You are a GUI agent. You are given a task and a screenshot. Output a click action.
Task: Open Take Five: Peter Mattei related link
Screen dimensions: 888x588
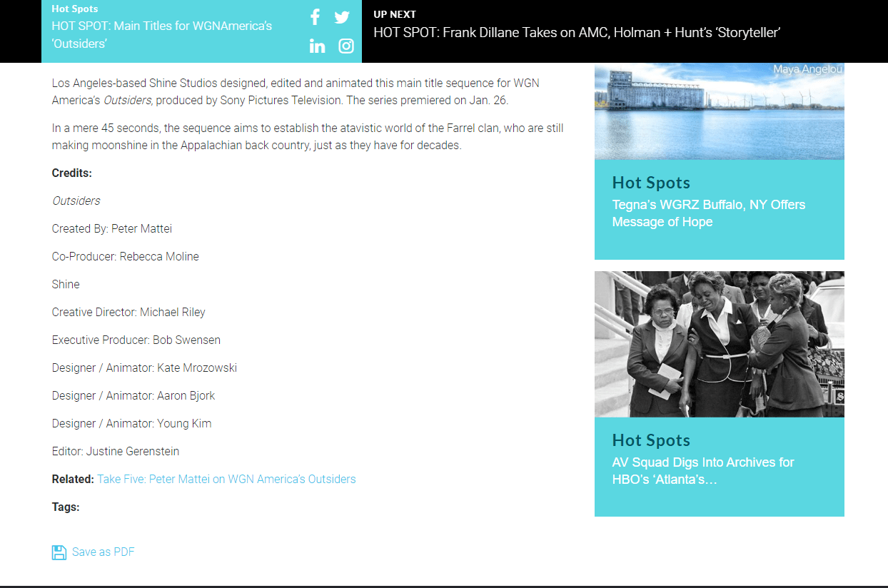[x=226, y=479]
